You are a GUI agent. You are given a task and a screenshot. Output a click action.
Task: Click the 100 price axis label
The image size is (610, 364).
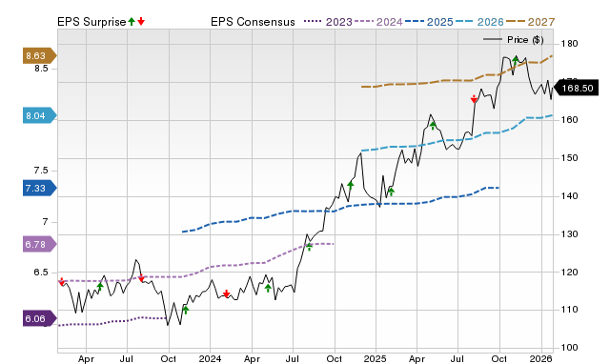(x=570, y=347)
